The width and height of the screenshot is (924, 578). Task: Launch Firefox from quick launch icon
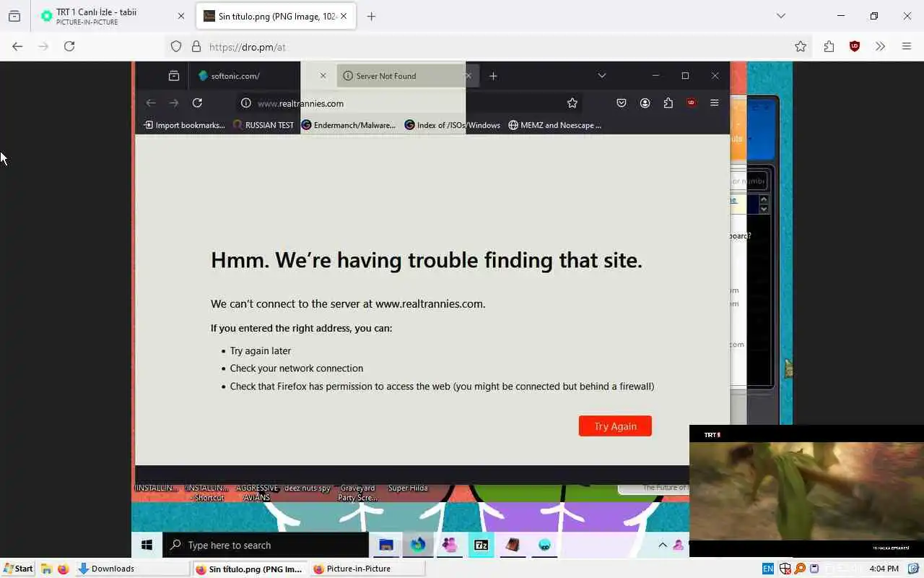pyautogui.click(x=63, y=569)
